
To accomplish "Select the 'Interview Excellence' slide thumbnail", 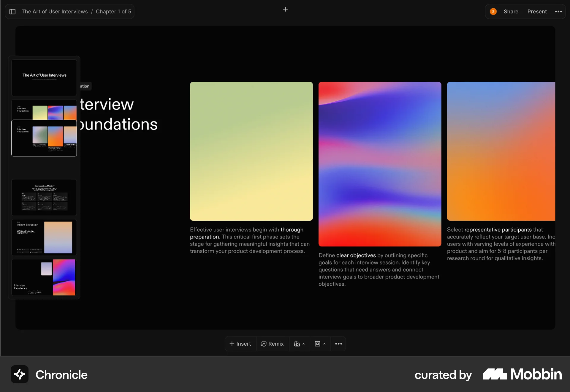I will tap(44, 277).
